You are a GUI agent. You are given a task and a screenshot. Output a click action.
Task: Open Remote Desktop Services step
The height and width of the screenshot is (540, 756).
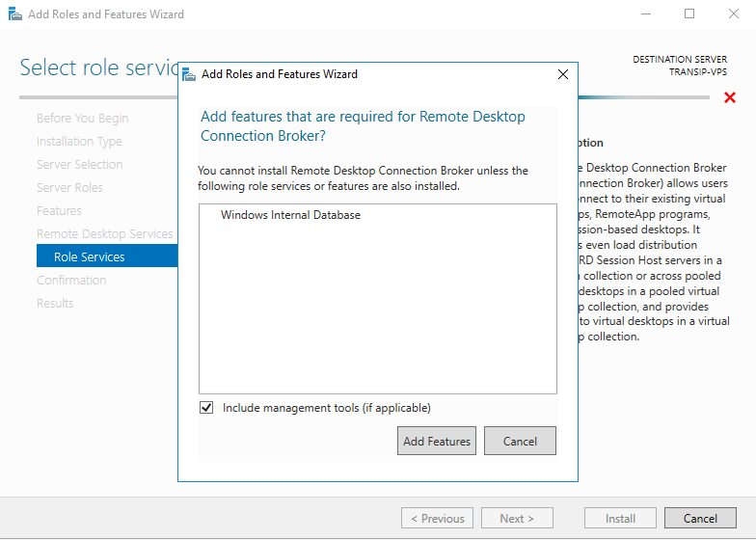tap(104, 233)
